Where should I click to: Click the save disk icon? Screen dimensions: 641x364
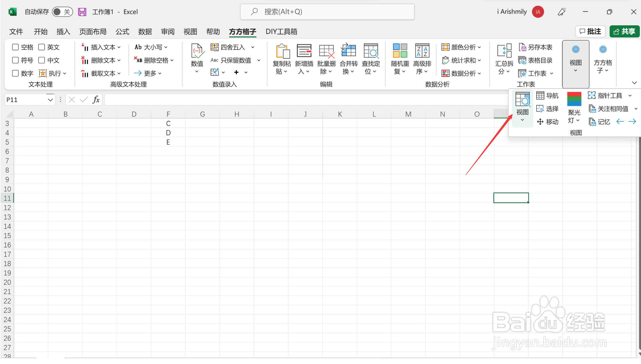(x=82, y=12)
